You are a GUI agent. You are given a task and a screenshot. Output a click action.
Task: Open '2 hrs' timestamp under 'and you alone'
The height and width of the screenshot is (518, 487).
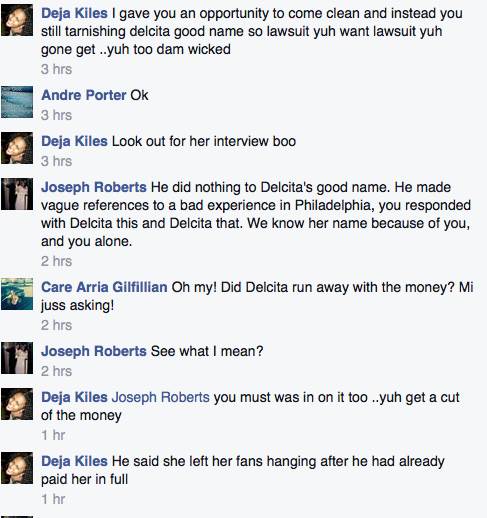click(56, 261)
